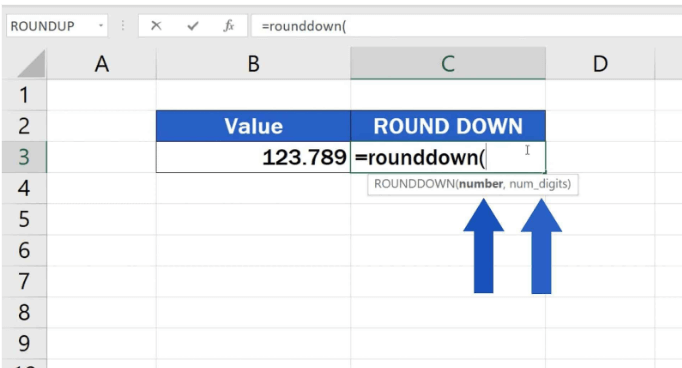Click the formula bar containing =rounddown(

pos(466,26)
